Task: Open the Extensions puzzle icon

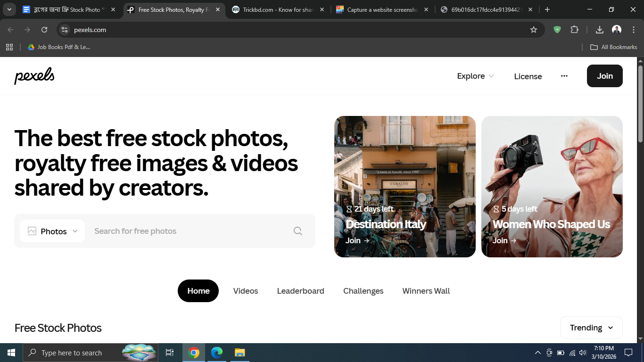Action: pyautogui.click(x=574, y=30)
